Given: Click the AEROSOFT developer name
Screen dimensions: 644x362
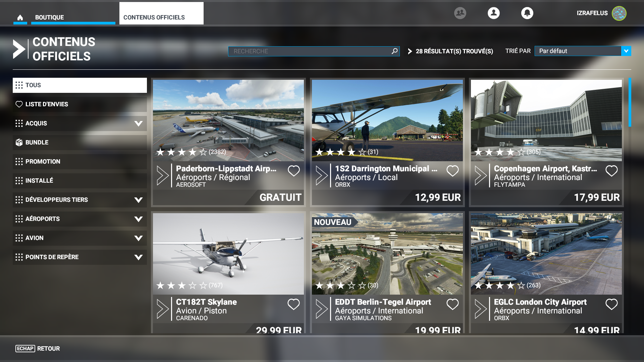Looking at the screenshot, I should (191, 185).
